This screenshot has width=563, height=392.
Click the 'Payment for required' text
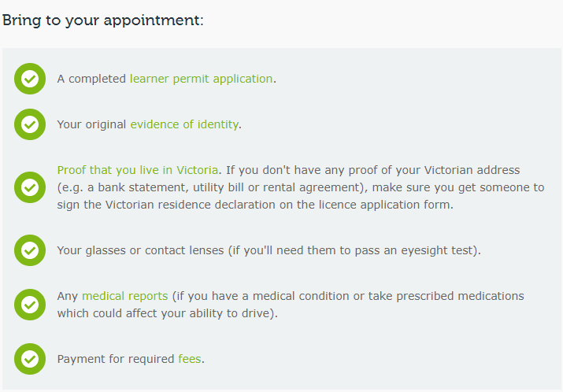pyautogui.click(x=116, y=359)
